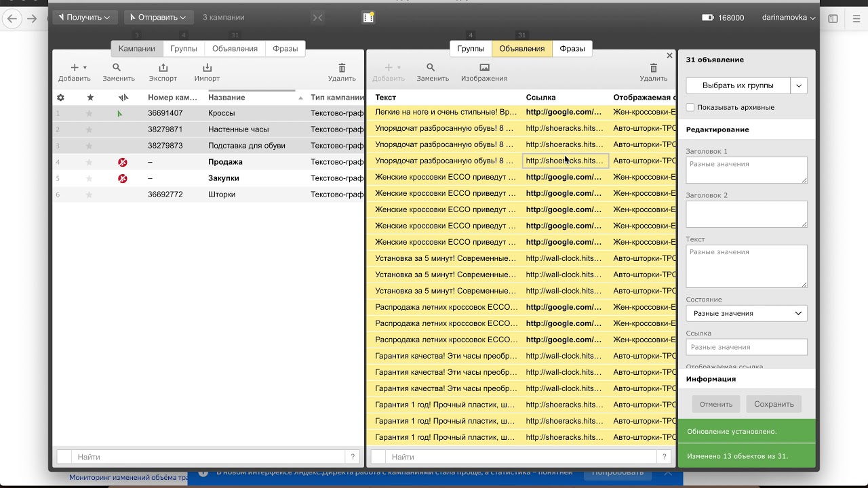Image resolution: width=868 pixels, height=488 pixels.
Task: Click the Заголовок 1 text field
Action: click(x=747, y=170)
